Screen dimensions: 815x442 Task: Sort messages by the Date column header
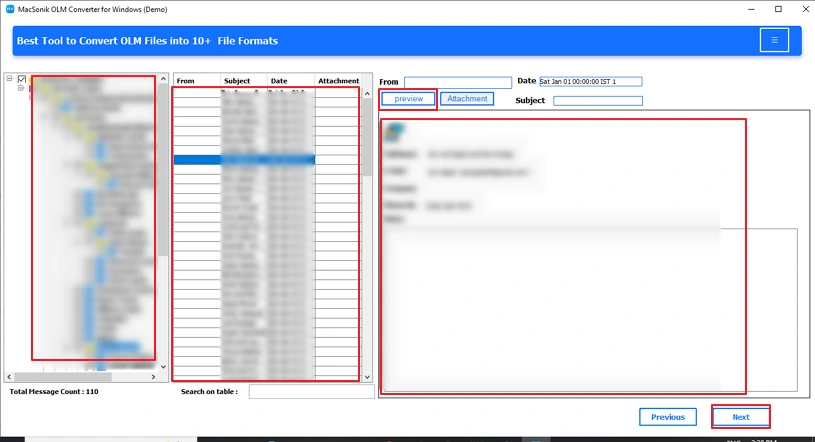[x=290, y=81]
